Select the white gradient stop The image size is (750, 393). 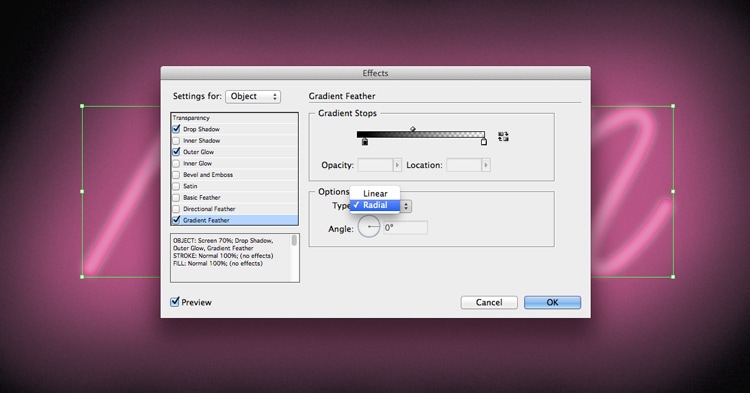tap(484, 142)
